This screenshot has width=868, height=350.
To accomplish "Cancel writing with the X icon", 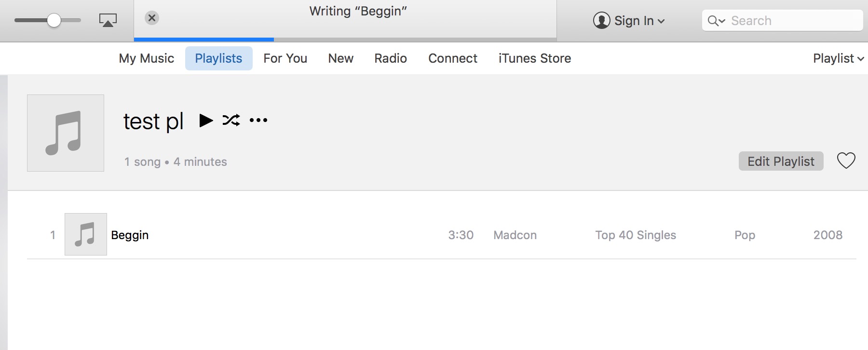I will point(152,18).
